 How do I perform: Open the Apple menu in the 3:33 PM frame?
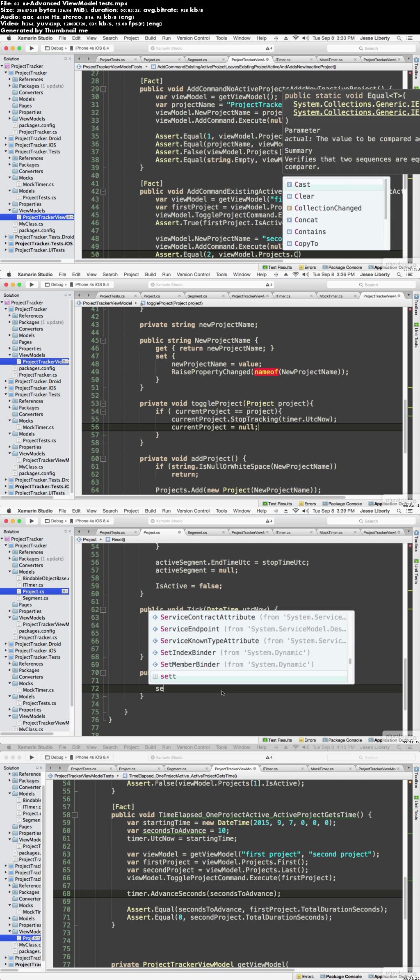[x=9, y=38]
